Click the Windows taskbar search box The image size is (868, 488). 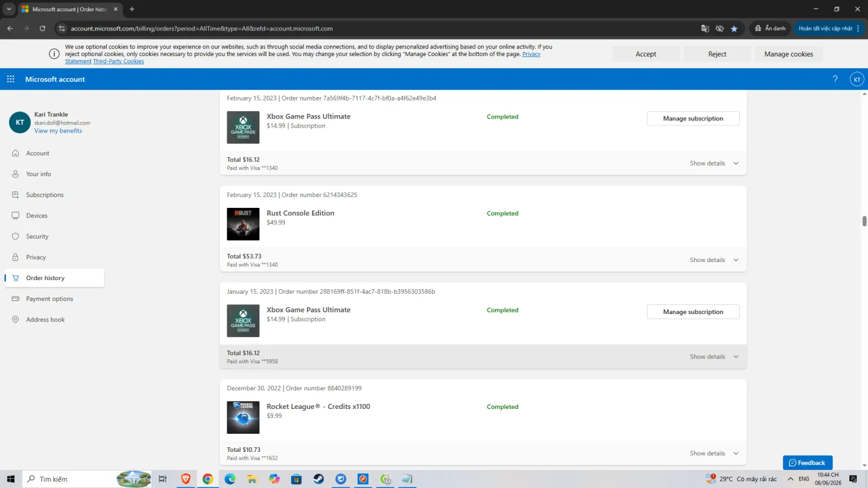pos(88,479)
